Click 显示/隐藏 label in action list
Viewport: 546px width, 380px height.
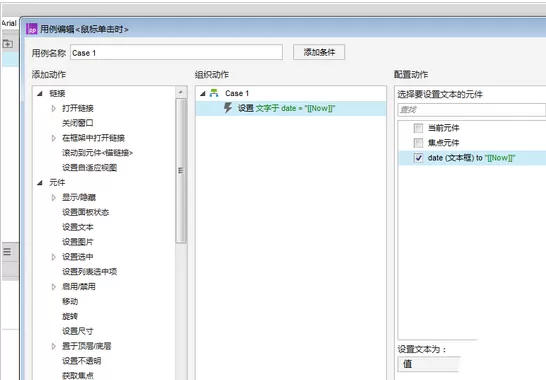pos(79,197)
